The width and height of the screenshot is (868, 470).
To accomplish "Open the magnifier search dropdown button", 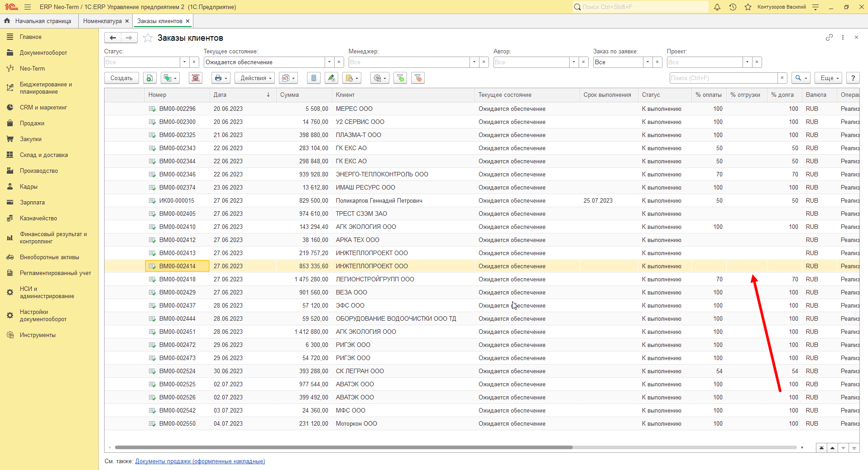I will pyautogui.click(x=801, y=78).
